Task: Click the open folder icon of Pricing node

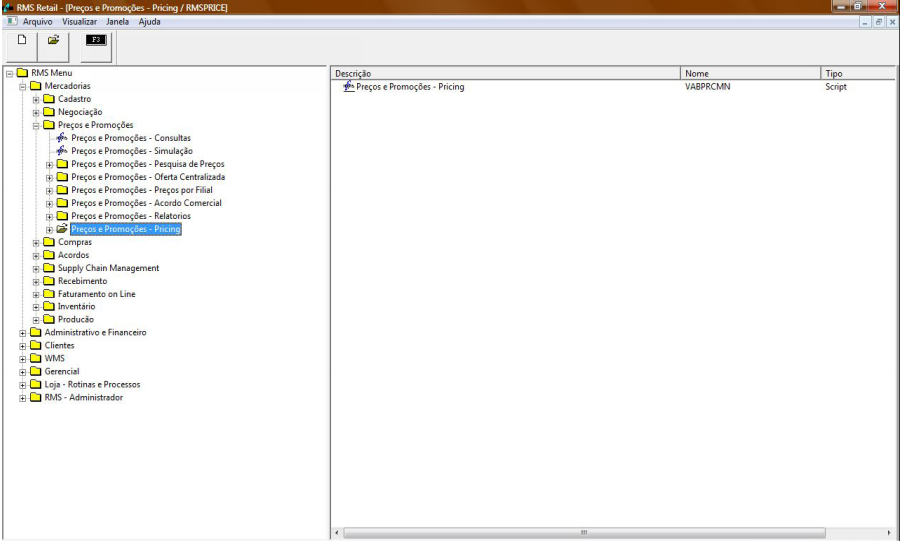Action: pyautogui.click(x=62, y=229)
